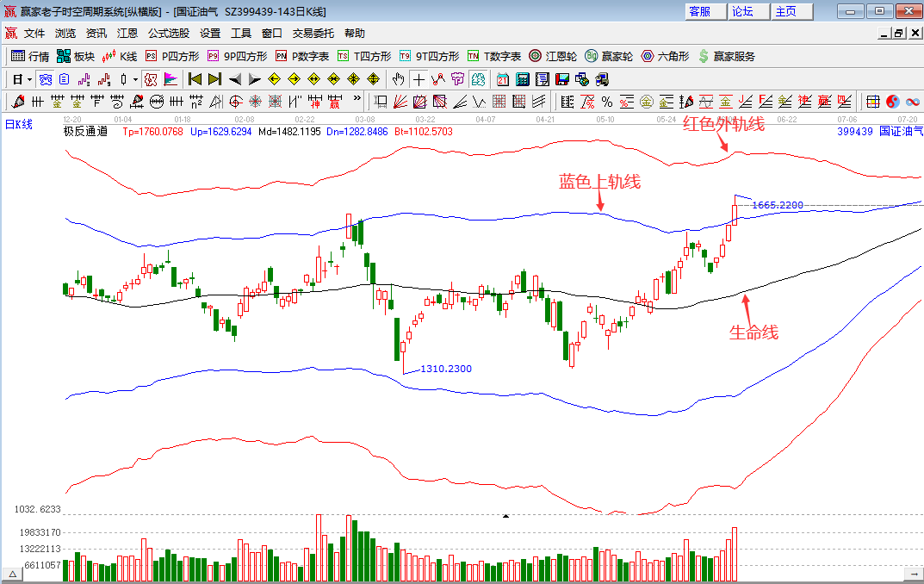Click the up-triangle button at bottom-left
Viewport: 924px width, 584px height.
pos(12,574)
